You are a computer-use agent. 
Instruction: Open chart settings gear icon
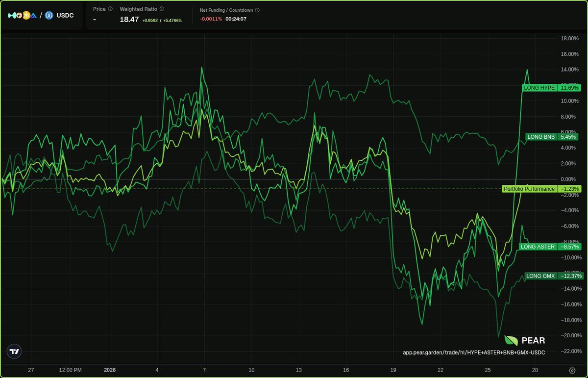(x=572, y=370)
